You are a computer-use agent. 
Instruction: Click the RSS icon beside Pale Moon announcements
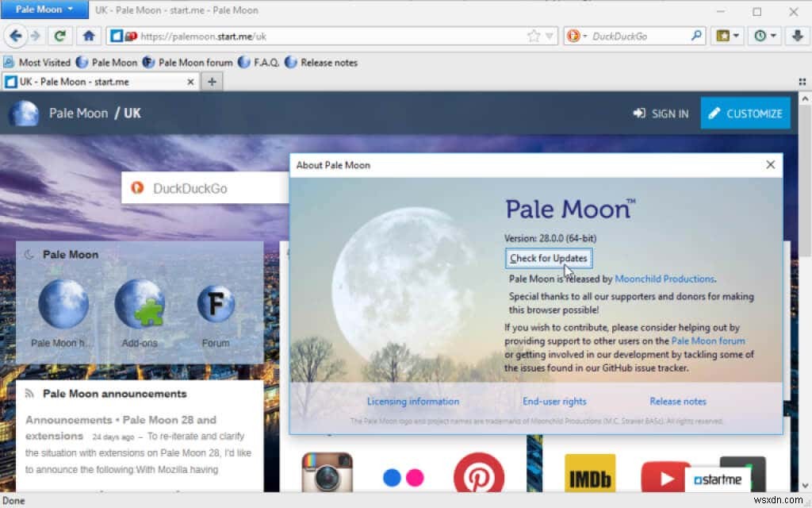click(x=29, y=394)
